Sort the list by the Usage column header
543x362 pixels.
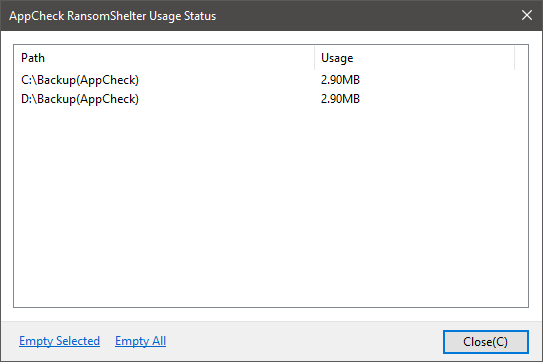(x=415, y=58)
